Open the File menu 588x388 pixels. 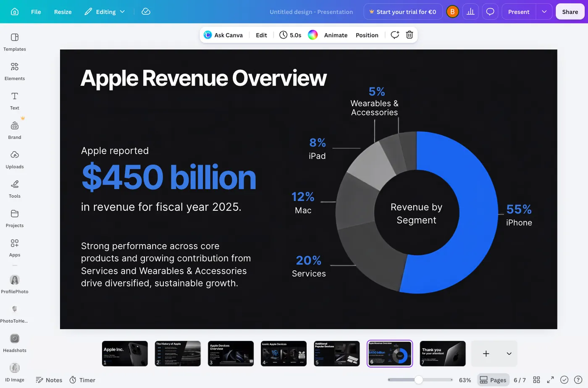point(36,12)
